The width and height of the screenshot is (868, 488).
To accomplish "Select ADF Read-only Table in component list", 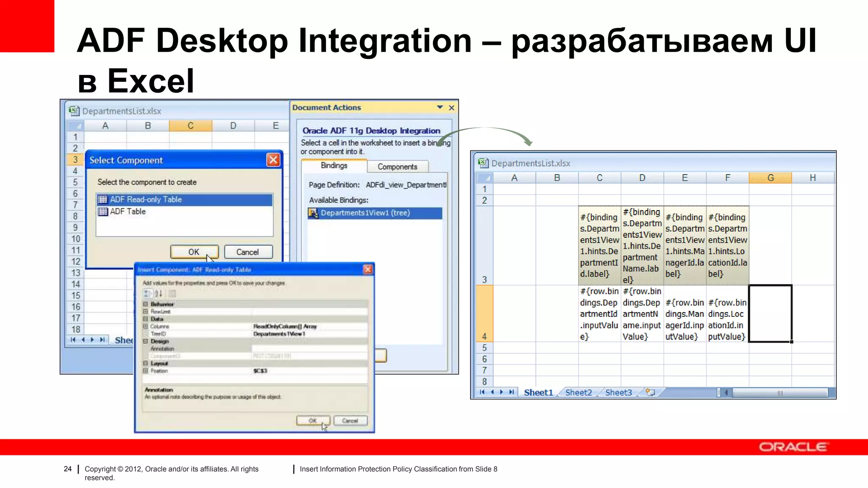I will (x=184, y=200).
